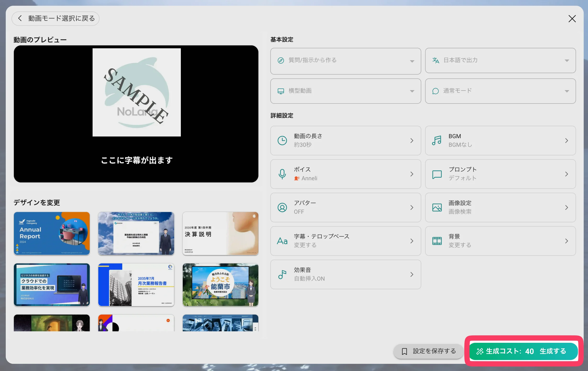Image resolution: width=588 pixels, height=371 pixels.
Task: Click the Anneli voice name
Action: [x=309, y=178]
